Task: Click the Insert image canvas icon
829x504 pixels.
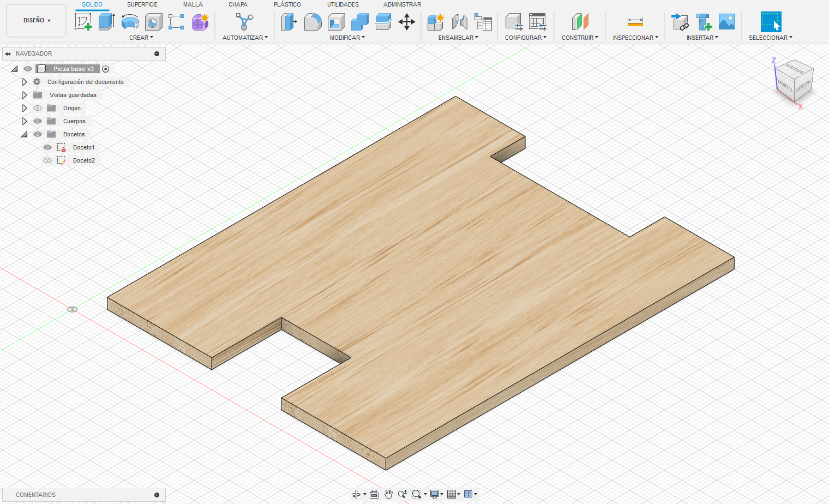Action: click(727, 22)
